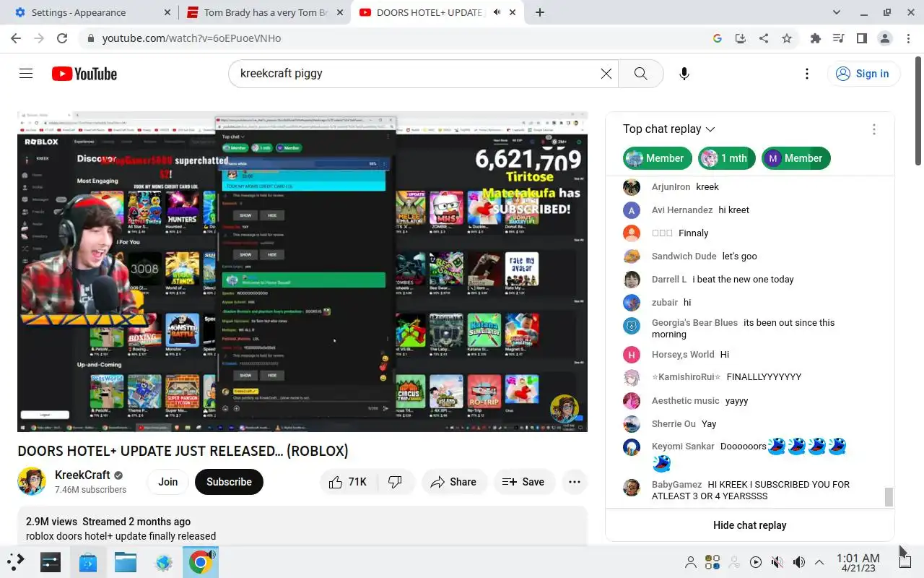View site information lock icon

click(x=90, y=38)
